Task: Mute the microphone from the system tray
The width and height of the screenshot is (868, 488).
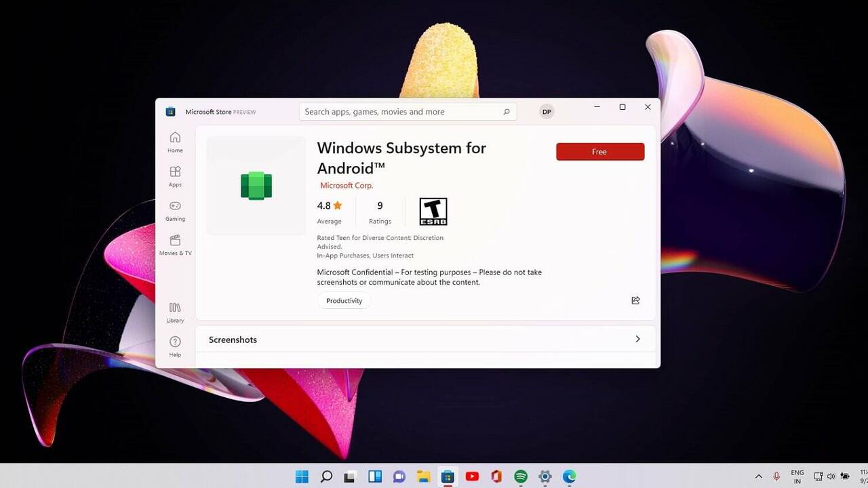Action: pyautogui.click(x=776, y=476)
